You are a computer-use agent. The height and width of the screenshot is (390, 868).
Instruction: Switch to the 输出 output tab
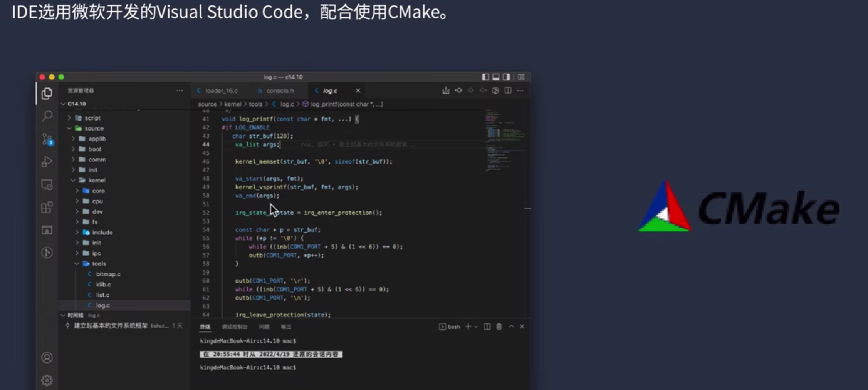pos(286,327)
